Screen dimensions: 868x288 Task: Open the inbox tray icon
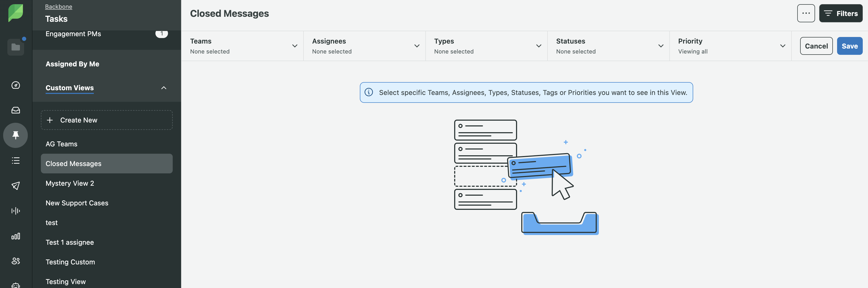pyautogui.click(x=15, y=110)
